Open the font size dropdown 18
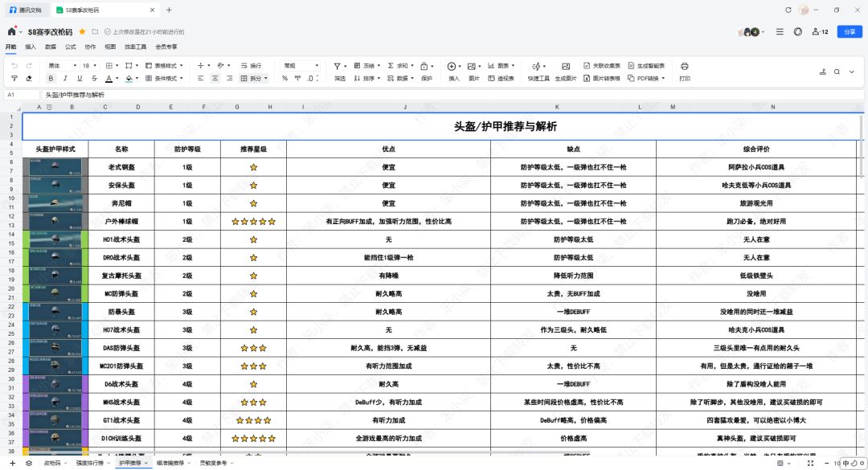Image resolution: width=868 pixels, height=470 pixels. coord(90,66)
